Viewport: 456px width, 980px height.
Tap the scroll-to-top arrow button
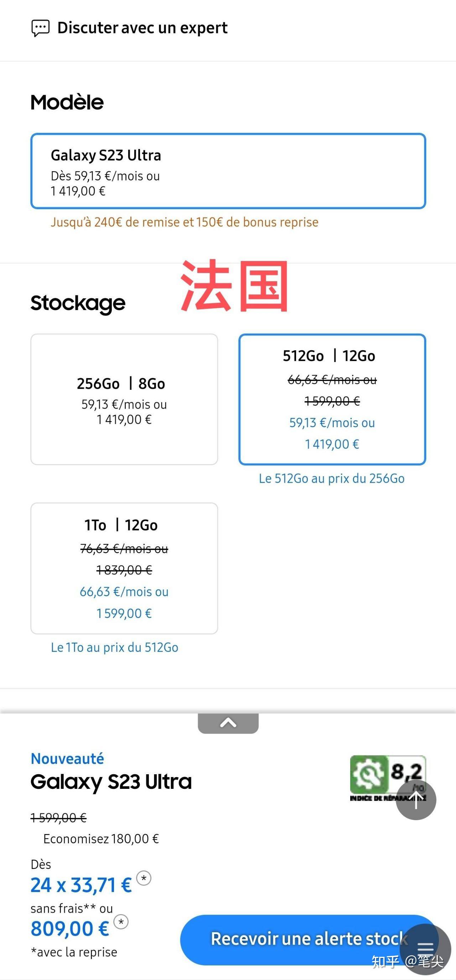pos(416,800)
